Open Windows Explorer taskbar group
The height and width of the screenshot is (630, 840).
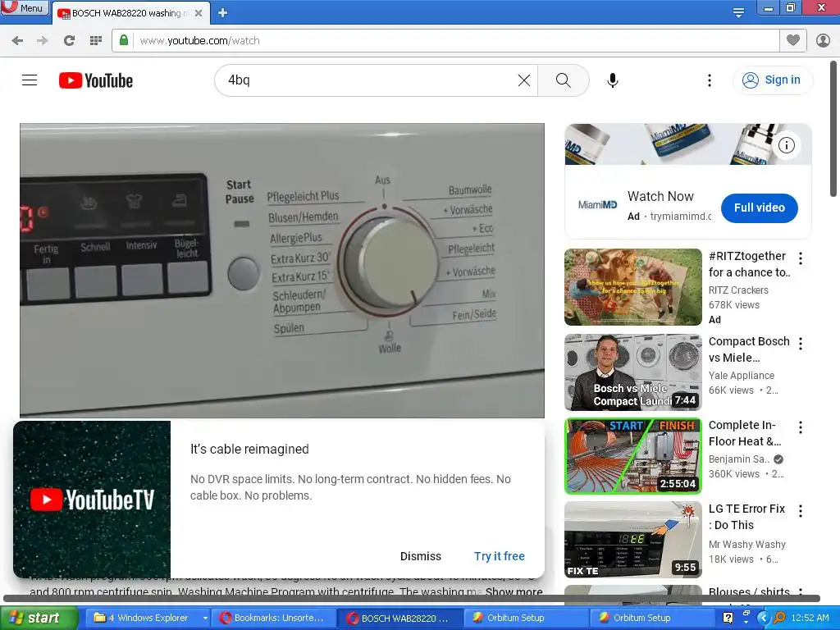tap(150, 618)
